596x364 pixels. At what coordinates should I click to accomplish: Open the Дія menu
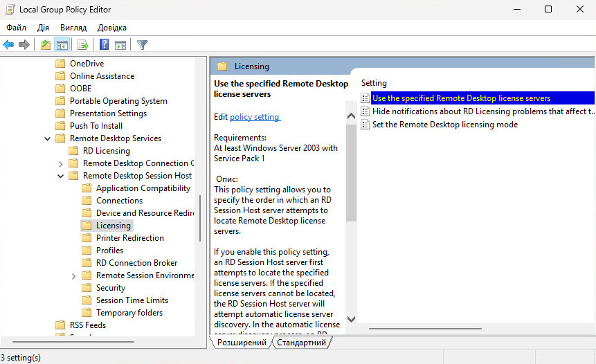coord(43,28)
